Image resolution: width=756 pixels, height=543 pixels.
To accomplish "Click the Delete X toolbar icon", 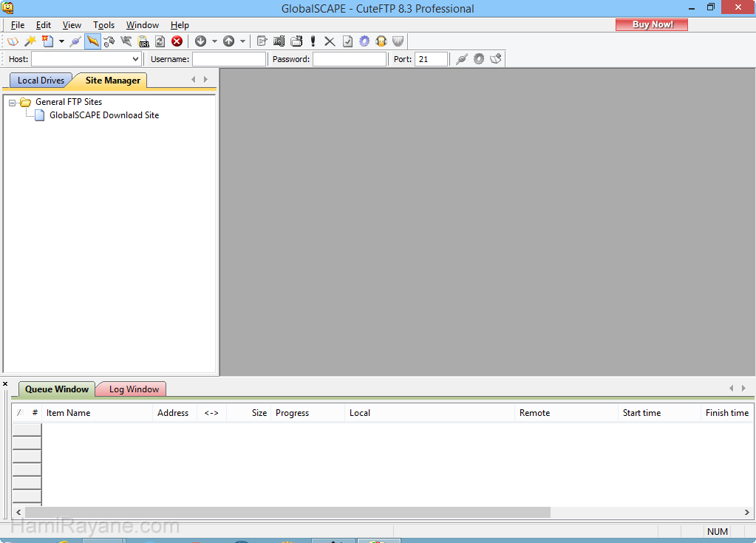I will (x=330, y=41).
